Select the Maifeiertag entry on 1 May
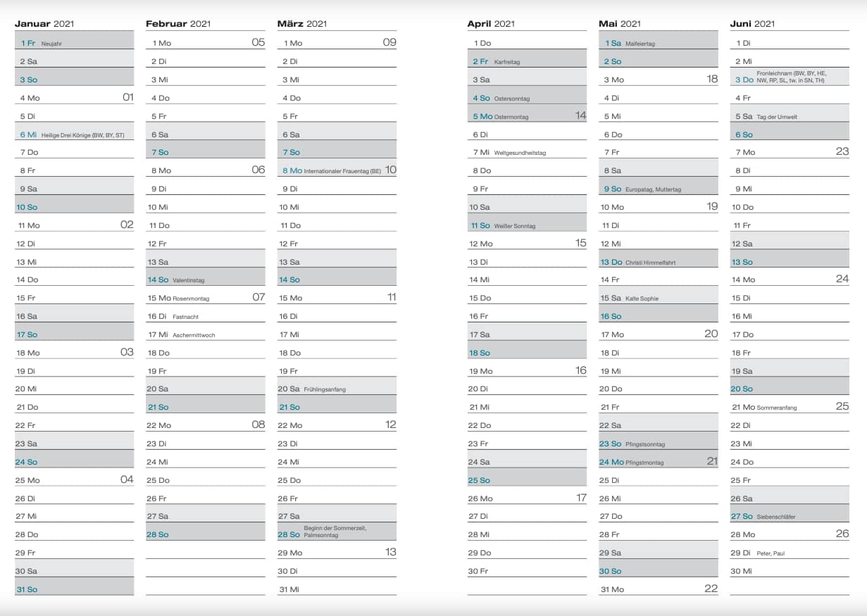Image resolution: width=867 pixels, height=616 pixels. pos(640,44)
